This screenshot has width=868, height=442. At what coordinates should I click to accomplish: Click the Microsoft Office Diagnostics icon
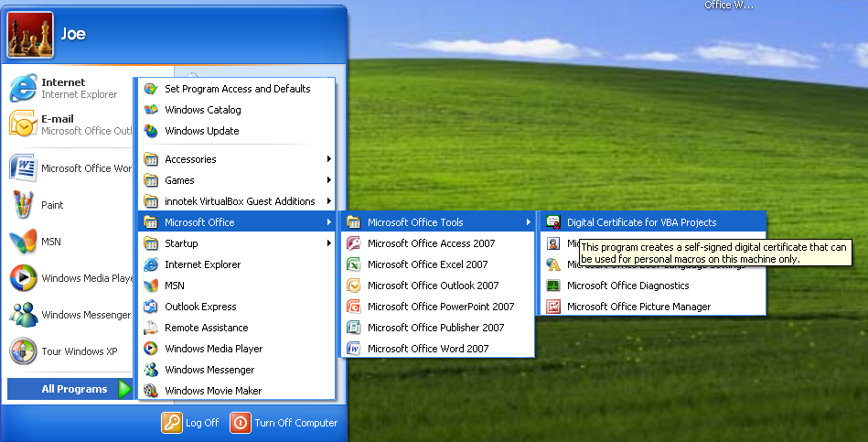click(x=553, y=286)
